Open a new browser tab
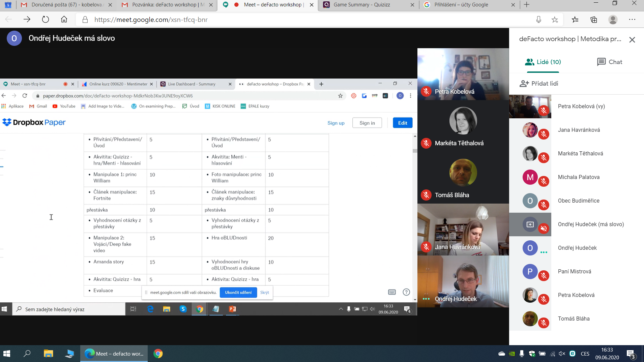 pos(527,5)
